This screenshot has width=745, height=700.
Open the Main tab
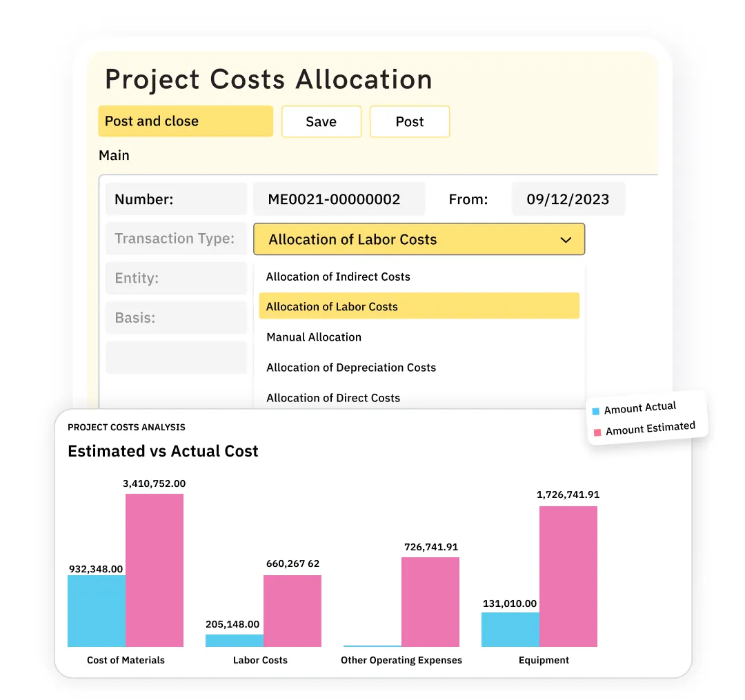[x=114, y=155]
